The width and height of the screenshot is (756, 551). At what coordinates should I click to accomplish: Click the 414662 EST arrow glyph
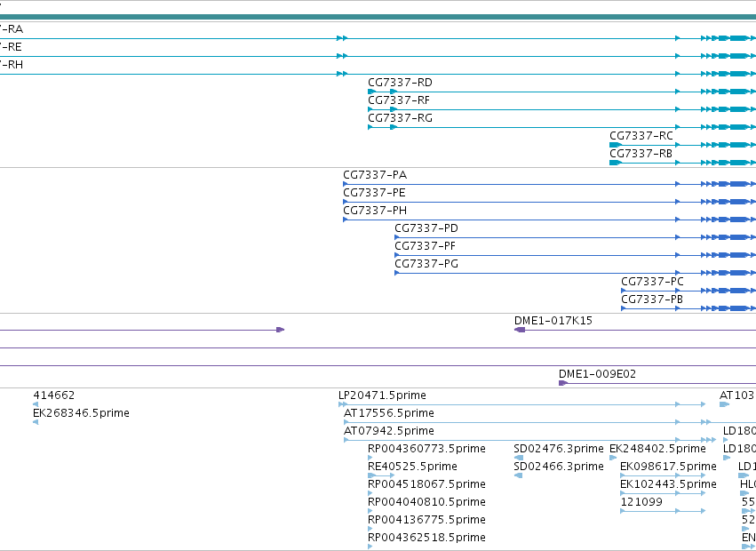[36, 404]
